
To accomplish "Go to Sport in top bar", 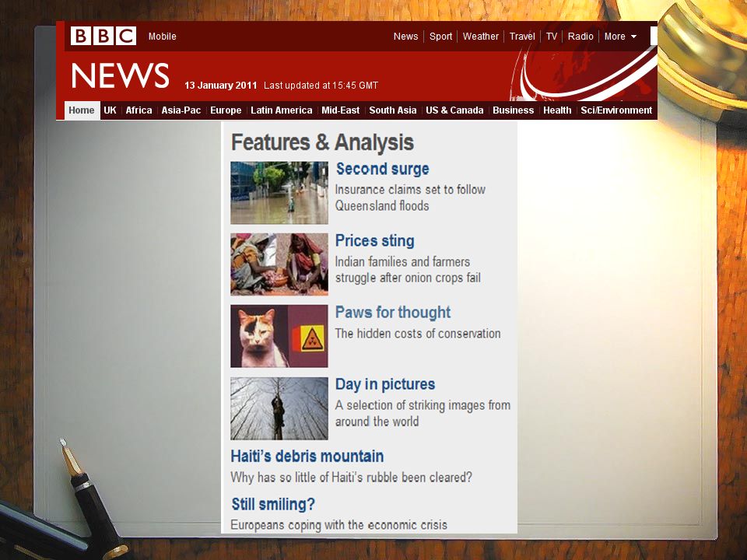I will [x=440, y=37].
